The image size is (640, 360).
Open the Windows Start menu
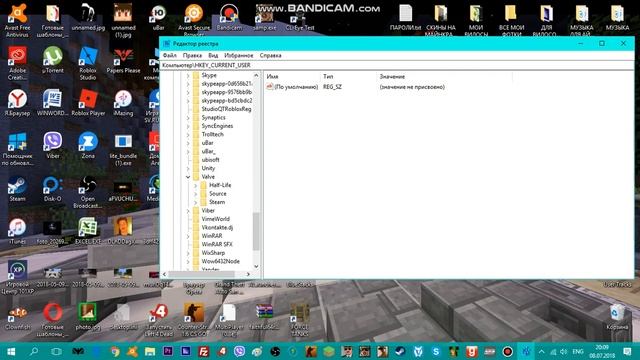(x=11, y=351)
